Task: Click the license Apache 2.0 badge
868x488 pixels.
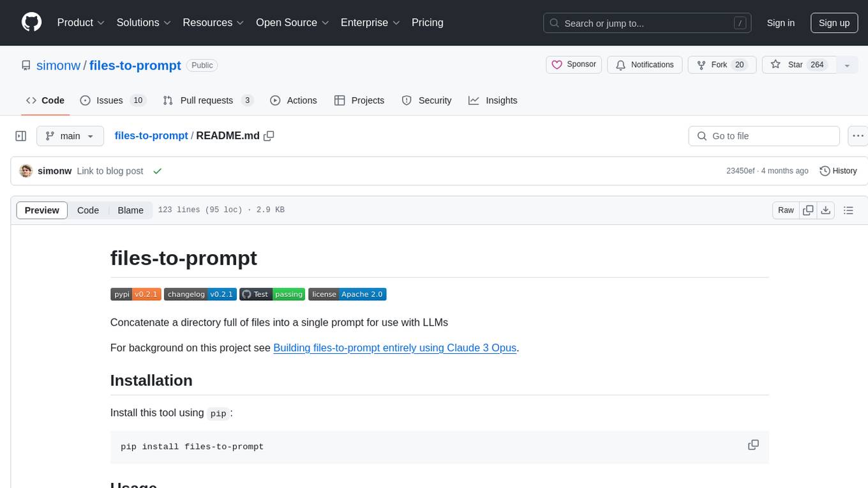Action: click(347, 294)
